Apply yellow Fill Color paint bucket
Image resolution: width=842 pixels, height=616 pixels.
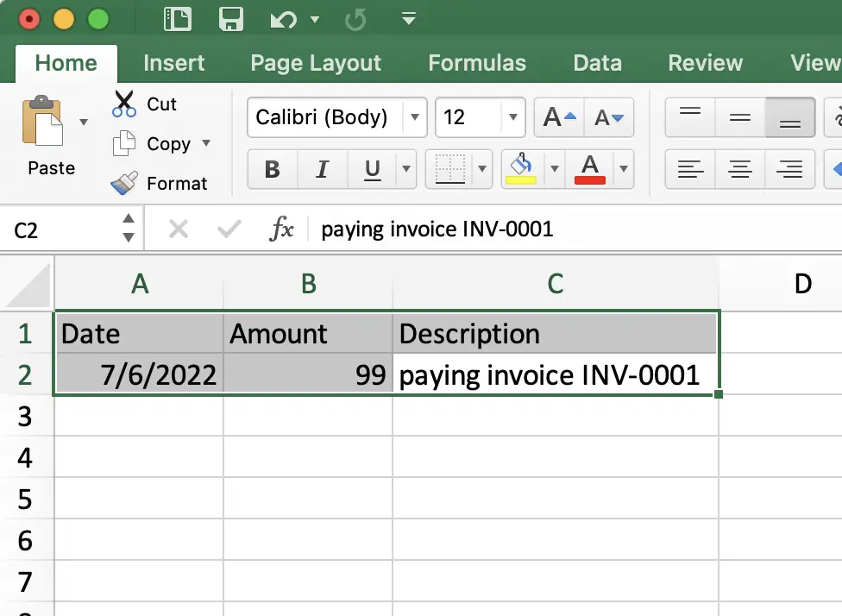[x=521, y=169]
